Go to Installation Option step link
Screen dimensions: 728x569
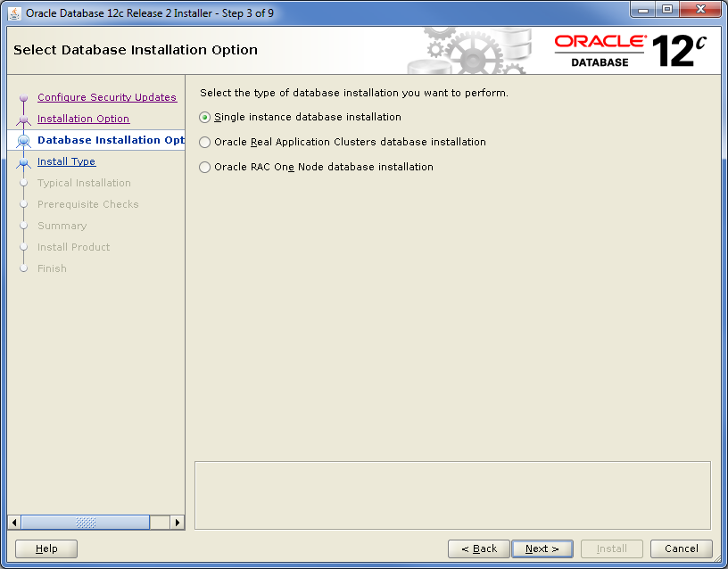coord(83,119)
